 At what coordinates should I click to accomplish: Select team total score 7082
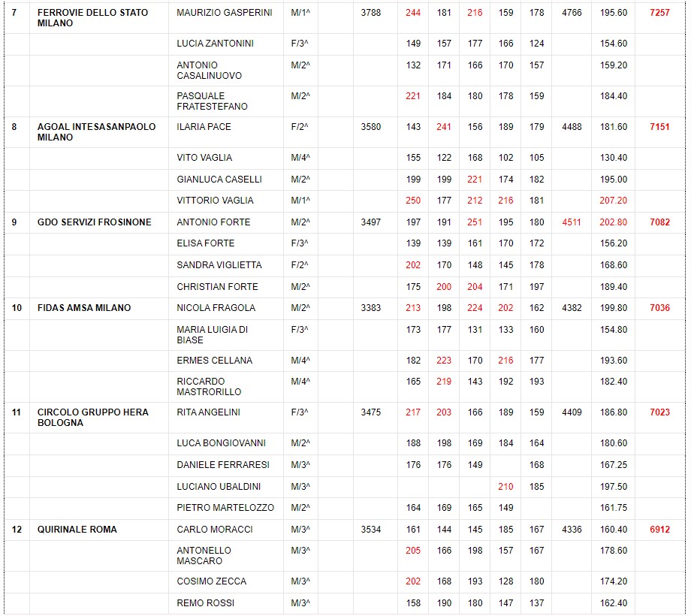coord(659,222)
